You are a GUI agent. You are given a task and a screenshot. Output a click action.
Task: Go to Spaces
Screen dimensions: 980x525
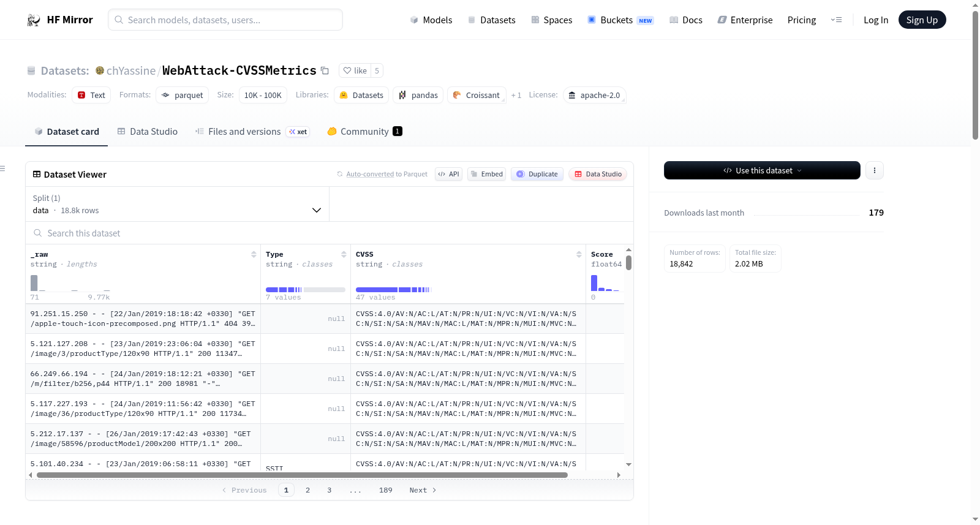coord(551,20)
